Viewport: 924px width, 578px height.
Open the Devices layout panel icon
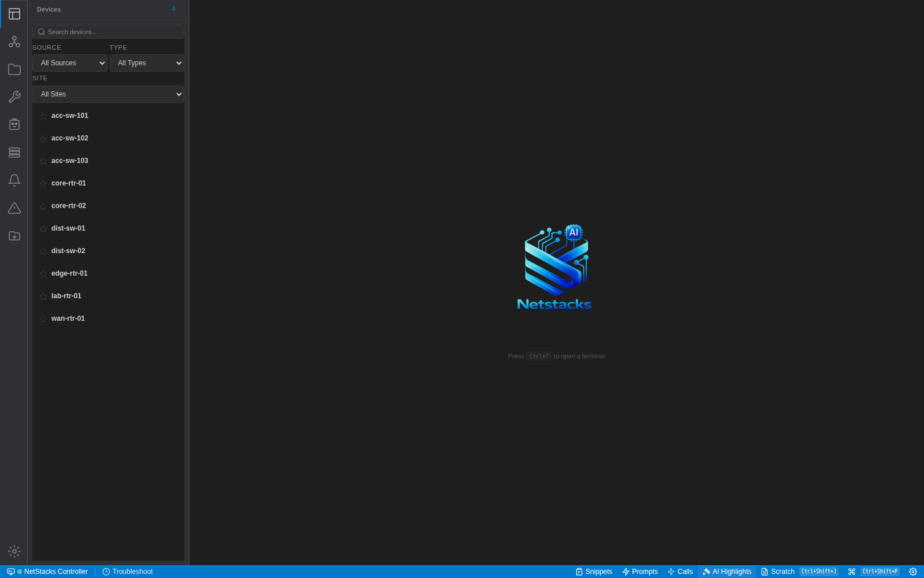(14, 14)
